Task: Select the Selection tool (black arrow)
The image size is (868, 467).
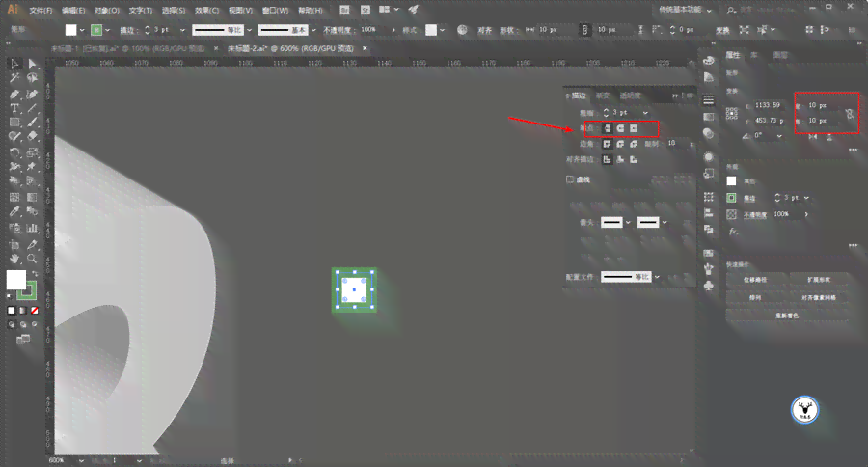Action: (x=14, y=63)
